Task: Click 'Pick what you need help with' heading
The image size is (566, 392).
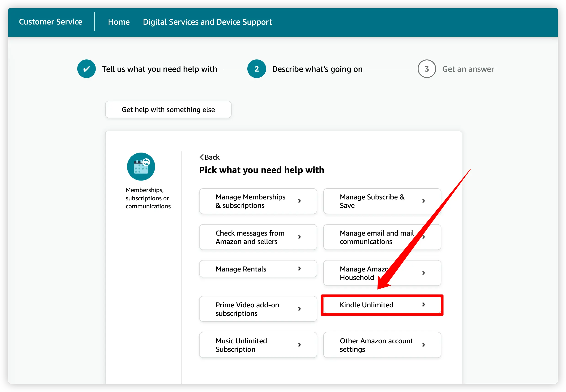Action: [262, 170]
